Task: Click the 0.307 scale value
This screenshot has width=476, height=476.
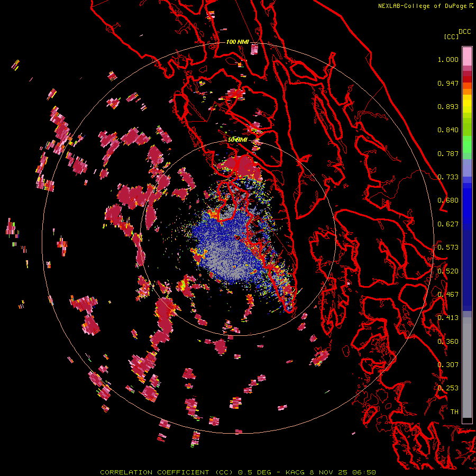Action: point(448,365)
